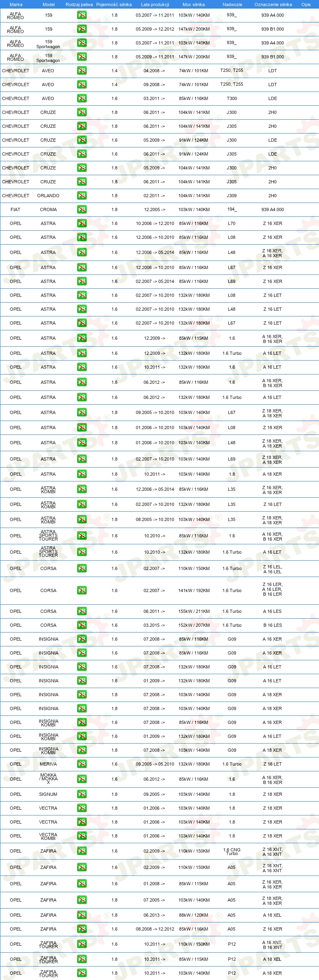This screenshot has width=319, height=980.
Task: Click fuel icon in Opel Vectra Kombi row
Action: [82, 836]
